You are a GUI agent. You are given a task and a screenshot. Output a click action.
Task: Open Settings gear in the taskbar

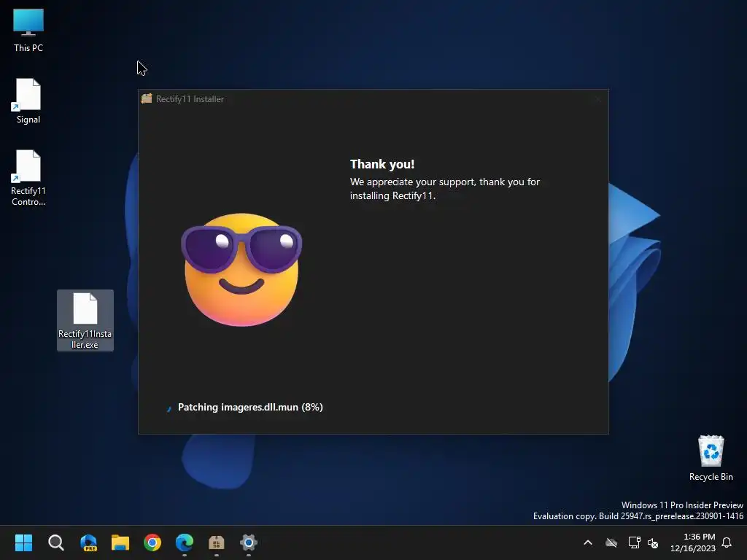(249, 542)
